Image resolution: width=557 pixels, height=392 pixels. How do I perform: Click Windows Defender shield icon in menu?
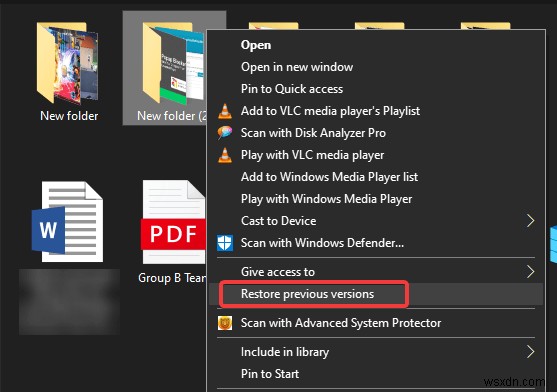coord(225,243)
